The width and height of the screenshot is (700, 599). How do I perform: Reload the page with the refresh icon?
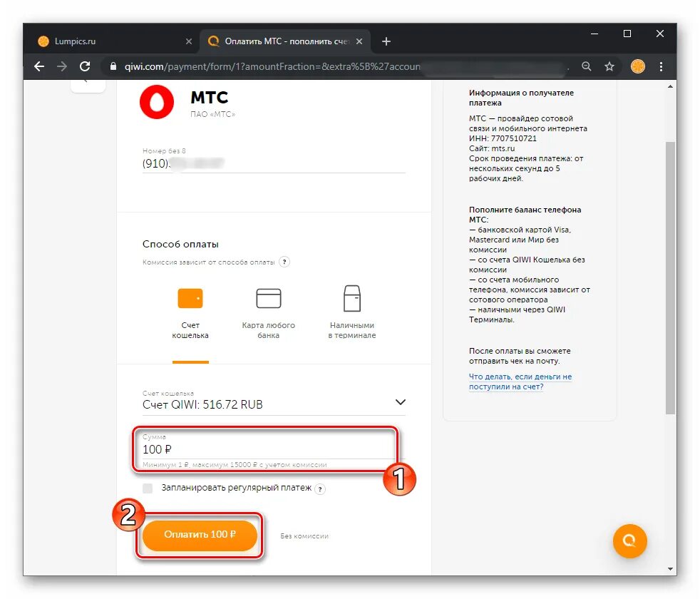85,66
